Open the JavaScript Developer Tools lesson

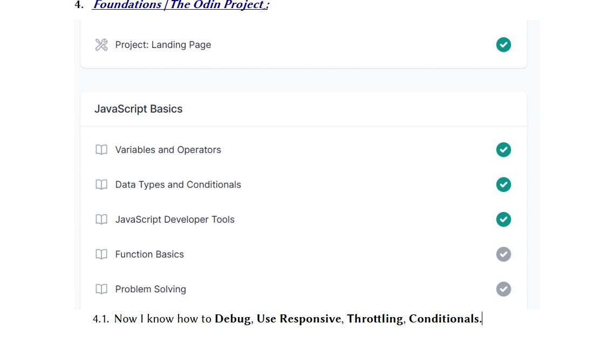[x=175, y=219]
